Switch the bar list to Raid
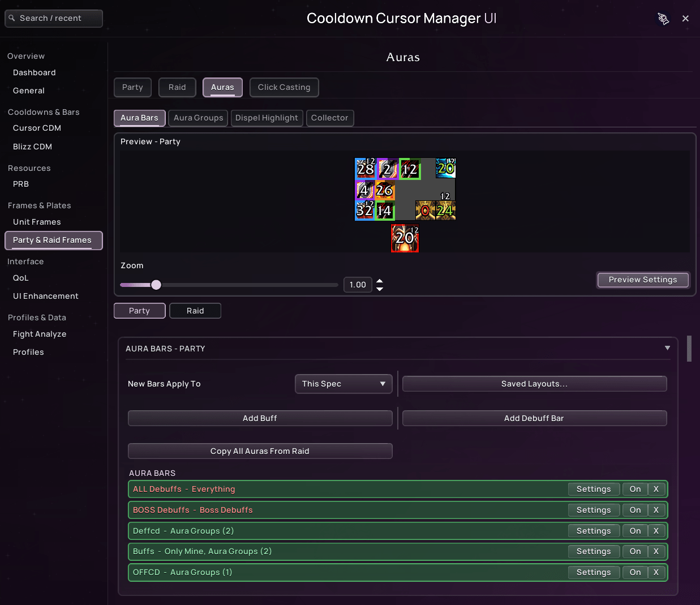This screenshot has width=700, height=605. [x=195, y=311]
